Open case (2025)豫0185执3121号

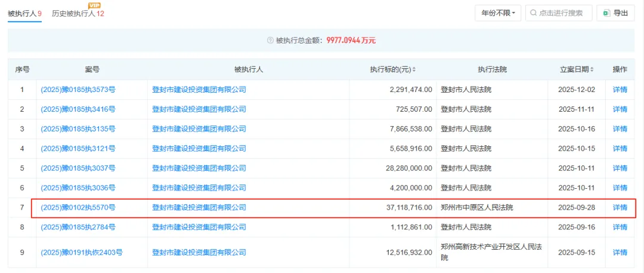point(78,148)
